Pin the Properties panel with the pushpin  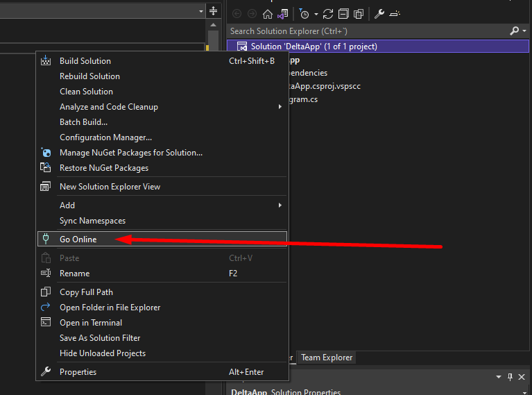pyautogui.click(x=510, y=377)
